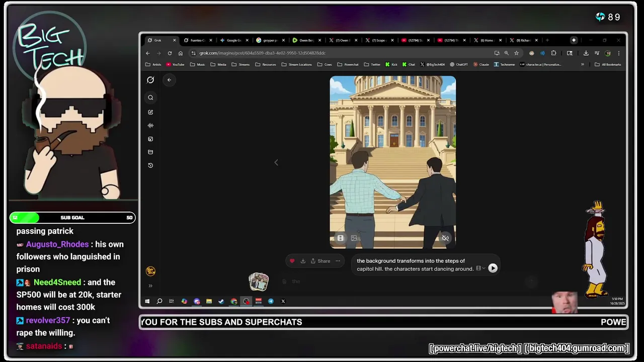The image size is (644, 362).
Task: Open the browser extensions puzzle icon
Action: click(x=554, y=53)
